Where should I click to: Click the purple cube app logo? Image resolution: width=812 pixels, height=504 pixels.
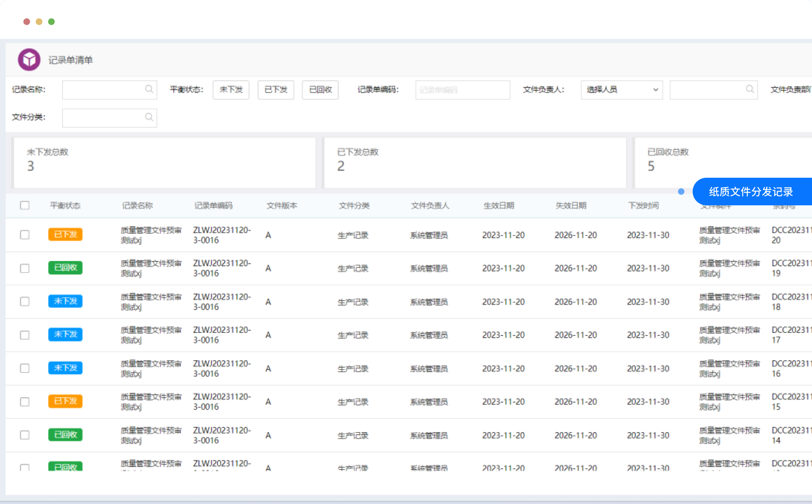click(29, 60)
